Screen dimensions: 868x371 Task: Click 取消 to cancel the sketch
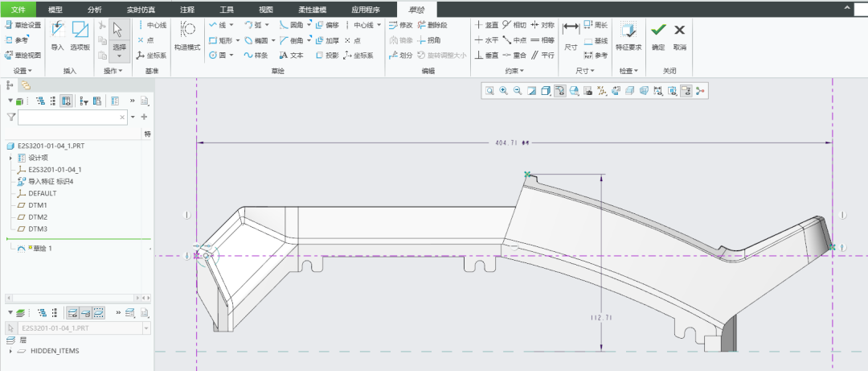pyautogui.click(x=680, y=35)
